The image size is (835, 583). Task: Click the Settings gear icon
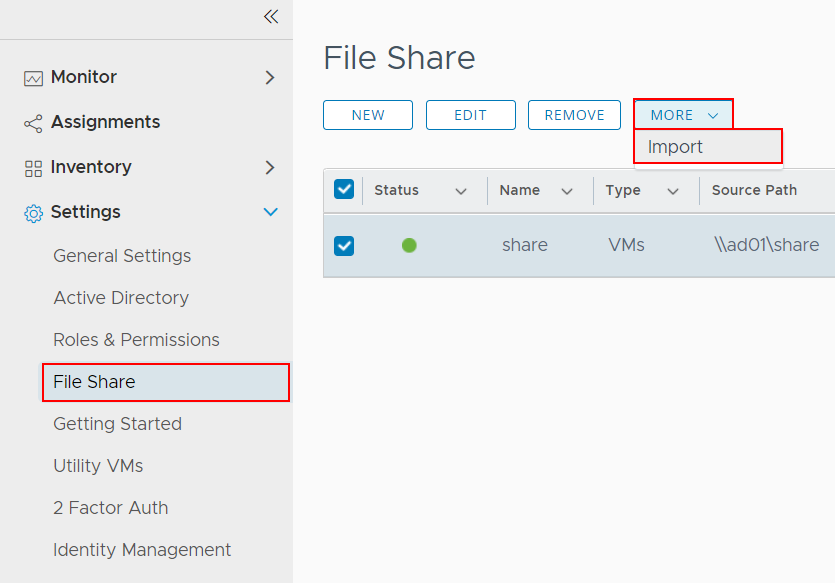pyautogui.click(x=33, y=213)
